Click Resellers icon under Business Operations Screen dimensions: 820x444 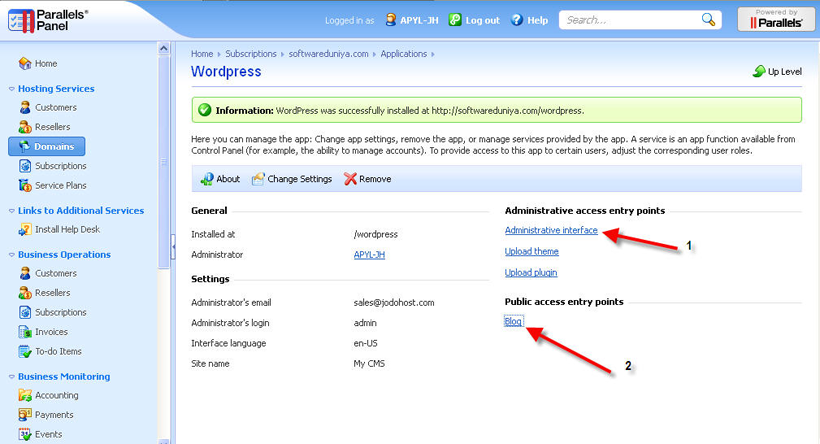click(25, 292)
